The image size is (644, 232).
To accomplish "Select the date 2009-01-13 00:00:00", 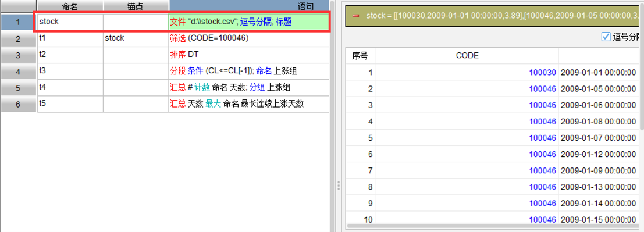I will [x=598, y=187].
